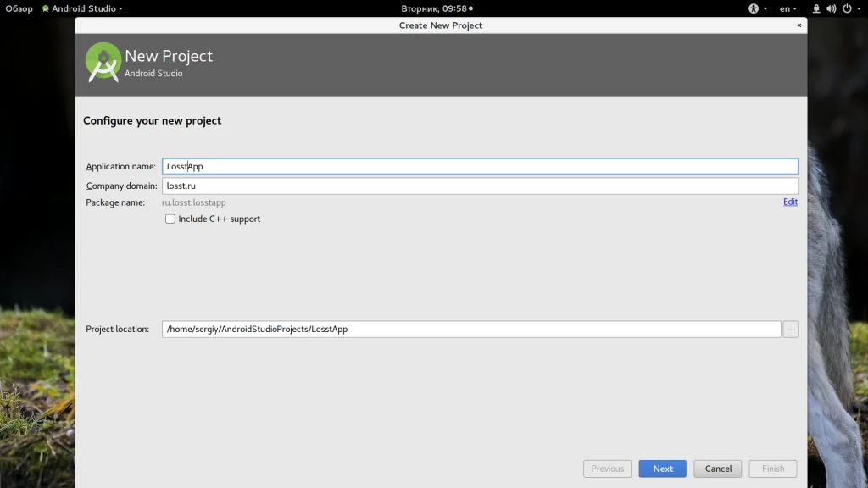Open the en keyboard layout dropdown
This screenshot has height=488, width=868.
point(788,8)
